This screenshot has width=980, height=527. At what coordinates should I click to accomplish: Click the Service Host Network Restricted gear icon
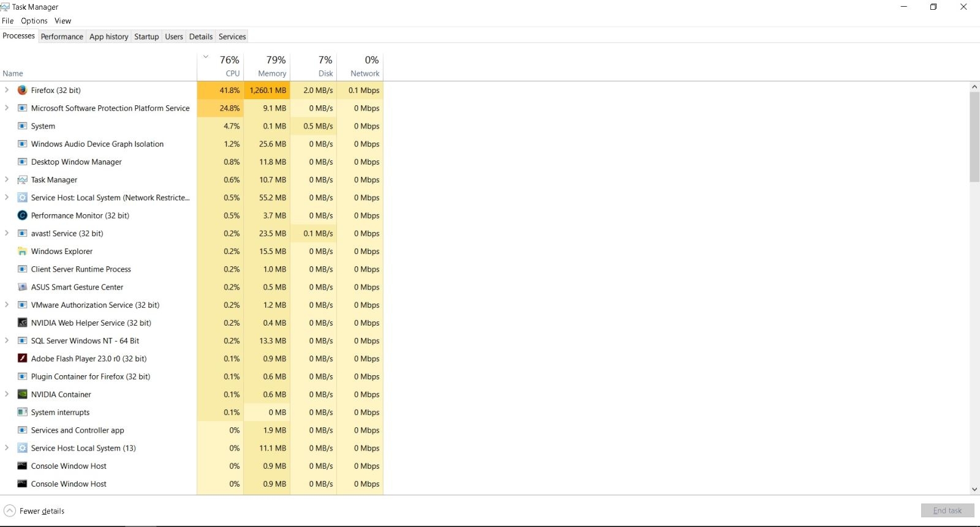point(23,198)
